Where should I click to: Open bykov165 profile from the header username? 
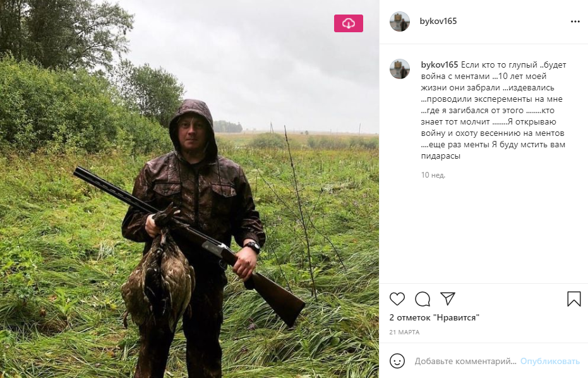tap(438, 21)
